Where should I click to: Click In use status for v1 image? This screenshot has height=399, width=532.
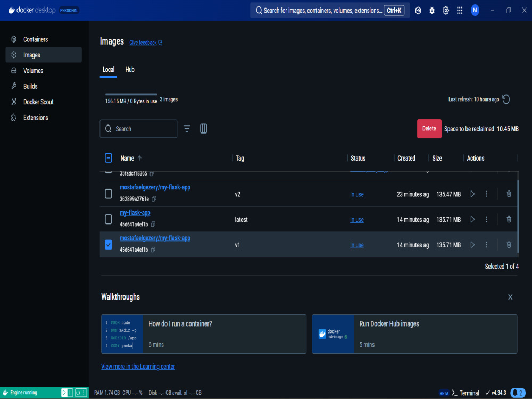(356, 245)
